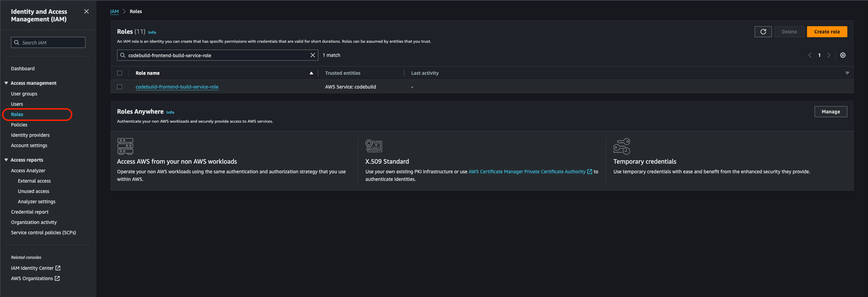The height and width of the screenshot is (297, 868).
Task: Click 'Access AWS from your non AWS workloads' heading
Action: (x=177, y=162)
